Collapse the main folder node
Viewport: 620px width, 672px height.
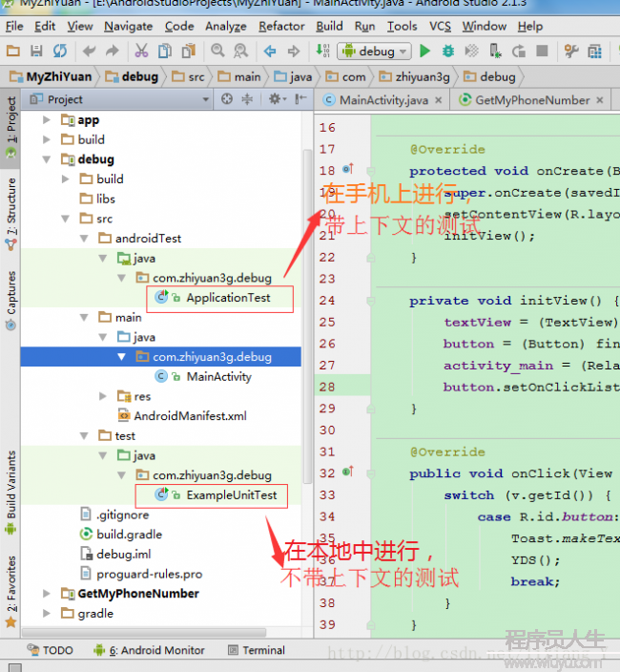pyautogui.click(x=84, y=318)
